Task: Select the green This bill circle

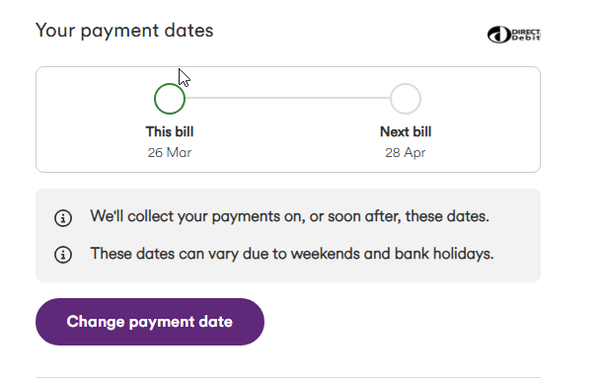Action: [x=170, y=99]
